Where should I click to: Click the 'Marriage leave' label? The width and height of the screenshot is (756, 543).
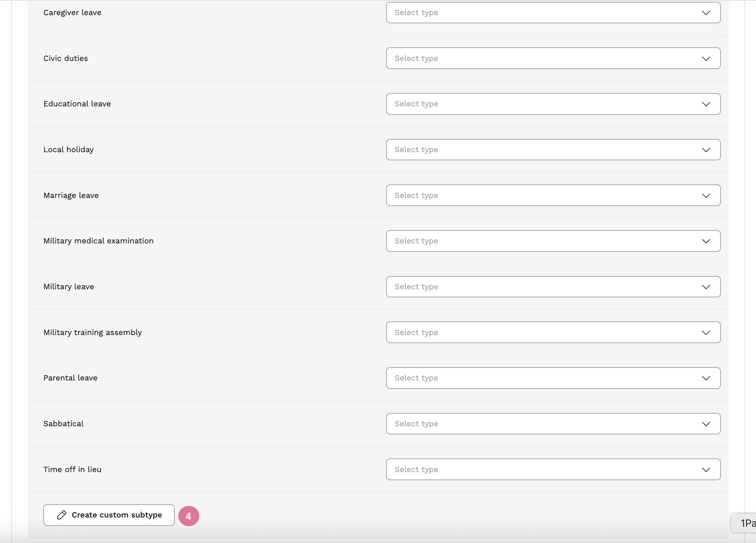coord(71,195)
